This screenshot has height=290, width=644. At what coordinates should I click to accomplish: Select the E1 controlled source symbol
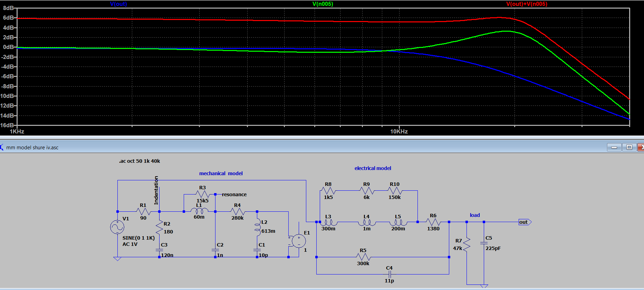[x=298, y=241]
